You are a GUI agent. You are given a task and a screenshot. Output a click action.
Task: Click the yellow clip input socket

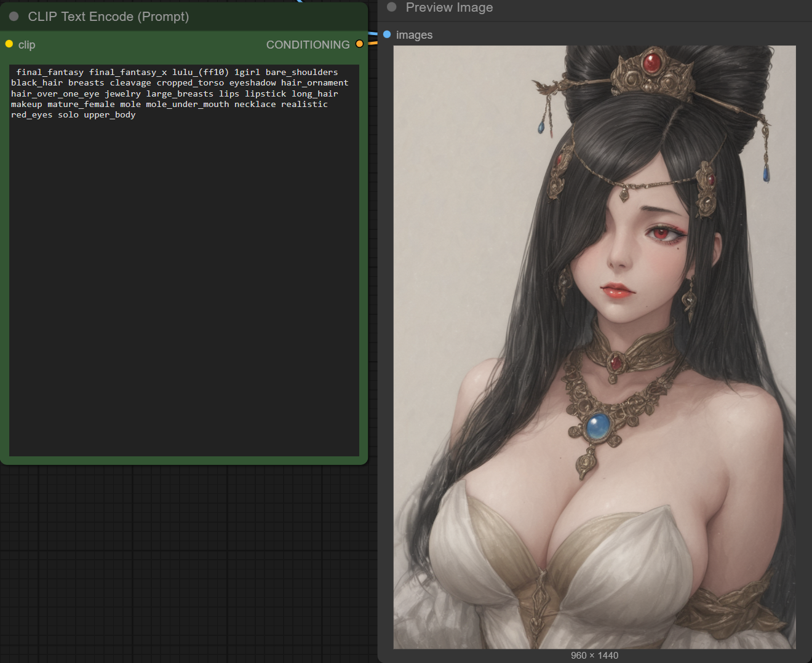coord(9,44)
